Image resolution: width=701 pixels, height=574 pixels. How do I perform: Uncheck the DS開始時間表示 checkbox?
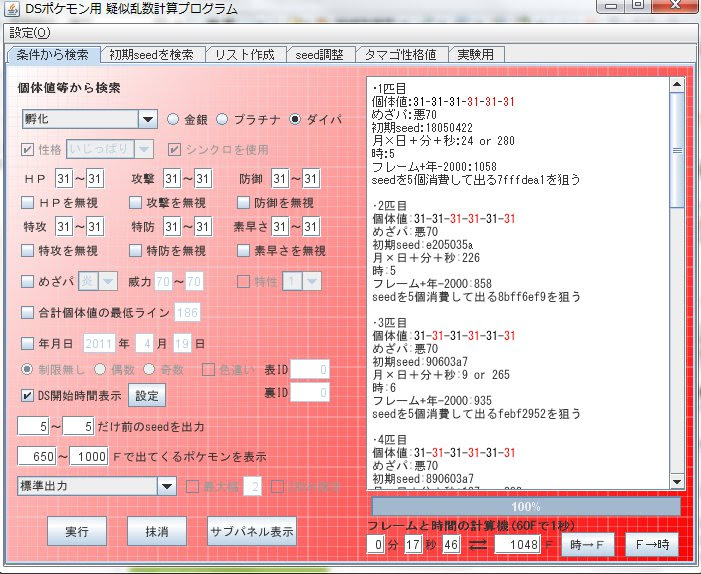pyautogui.click(x=27, y=396)
